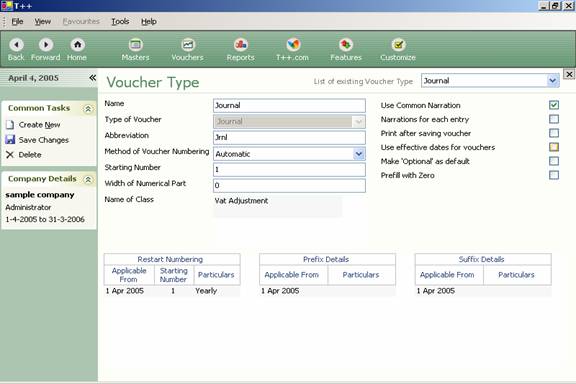Click the T++ application icon in title bar
Viewport: 576px width, 384px height.
click(7, 6)
